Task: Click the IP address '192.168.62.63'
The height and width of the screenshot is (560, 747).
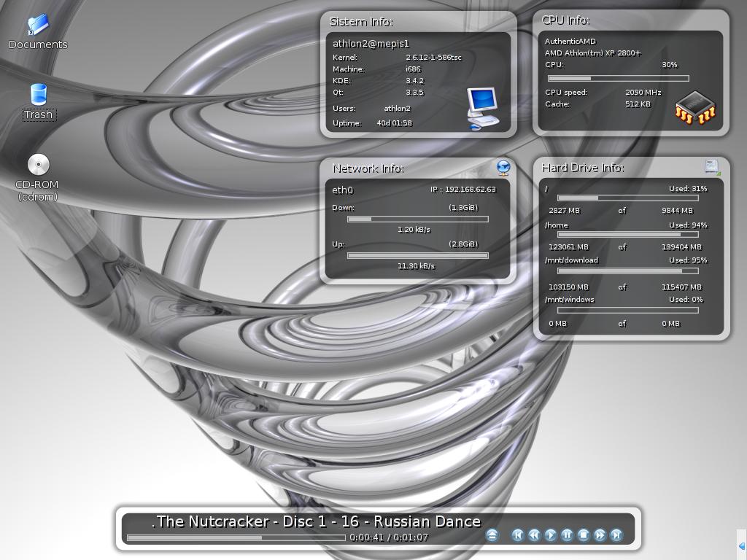Action: pos(471,190)
